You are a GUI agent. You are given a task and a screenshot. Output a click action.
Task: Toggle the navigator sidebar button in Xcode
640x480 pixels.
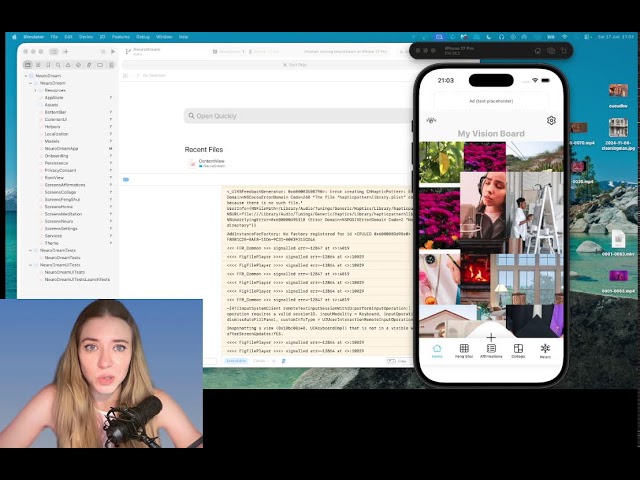[x=54, y=51]
